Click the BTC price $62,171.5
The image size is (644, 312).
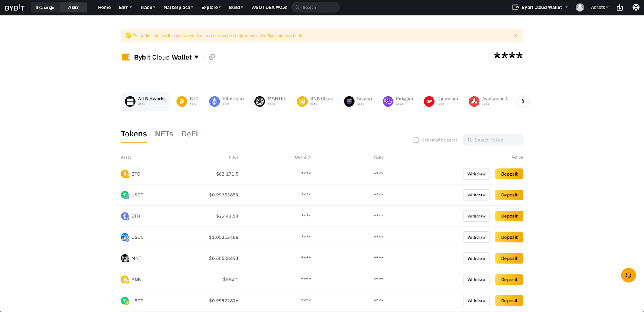point(227,174)
